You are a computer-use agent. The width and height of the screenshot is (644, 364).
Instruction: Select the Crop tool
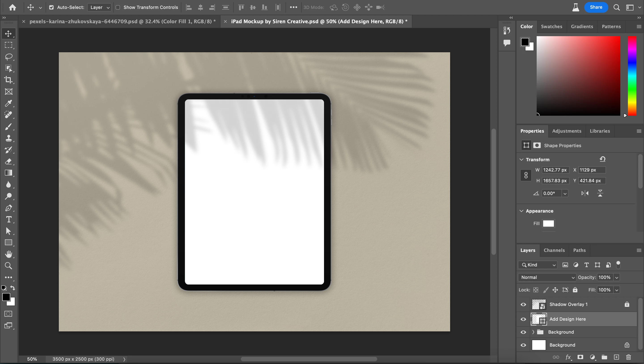coord(8,80)
